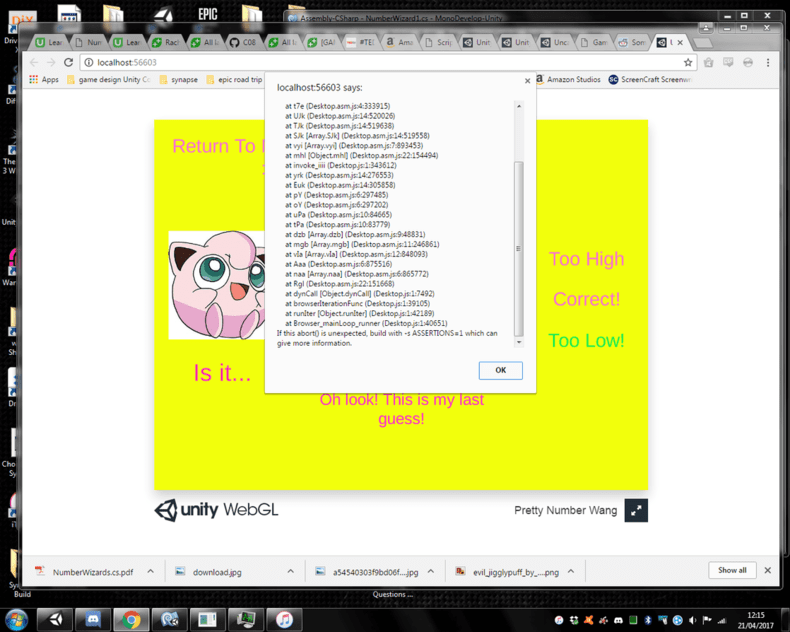Open the Windows Start menu
This screenshot has height=632, width=790.
[16, 619]
